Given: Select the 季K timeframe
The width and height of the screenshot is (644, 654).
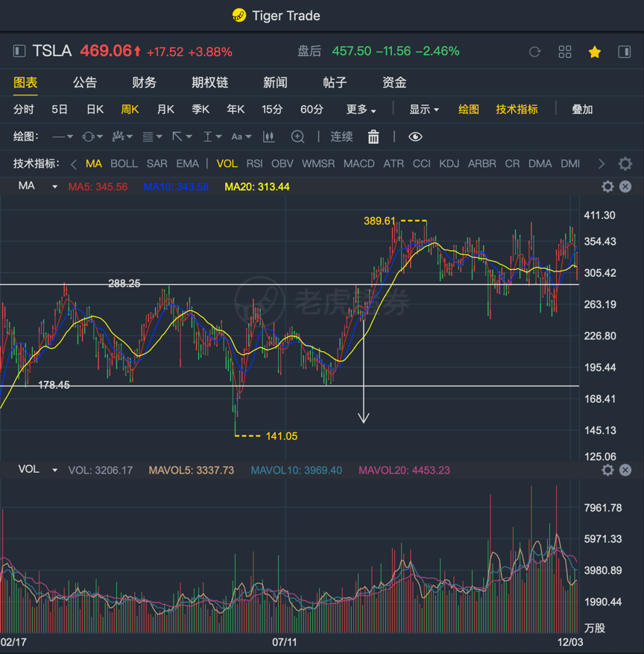Looking at the screenshot, I should [201, 110].
